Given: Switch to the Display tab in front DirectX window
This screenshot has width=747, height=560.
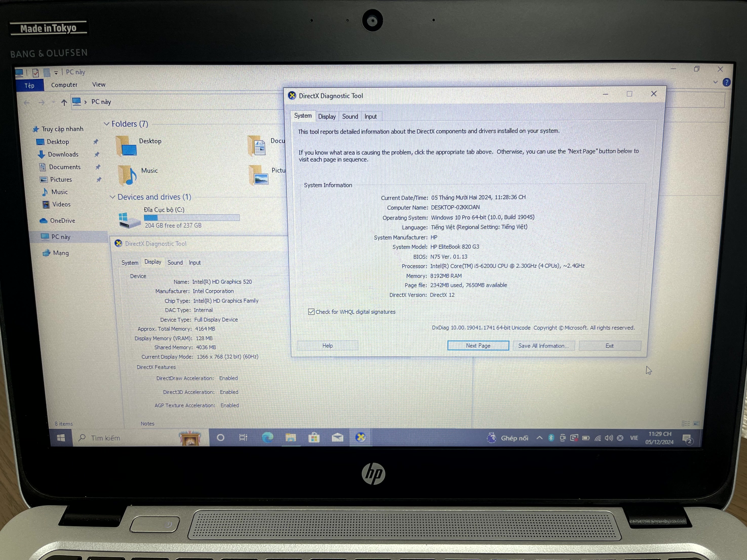Looking at the screenshot, I should click(327, 116).
